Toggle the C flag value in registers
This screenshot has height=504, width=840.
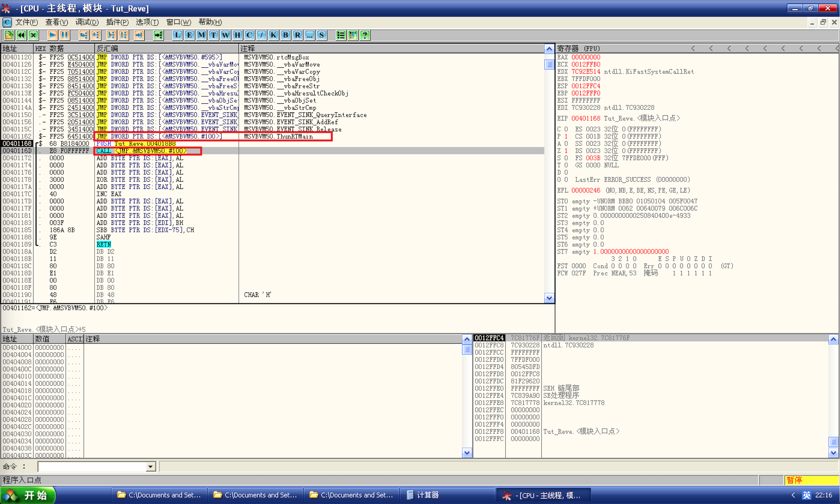pyautogui.click(x=566, y=129)
